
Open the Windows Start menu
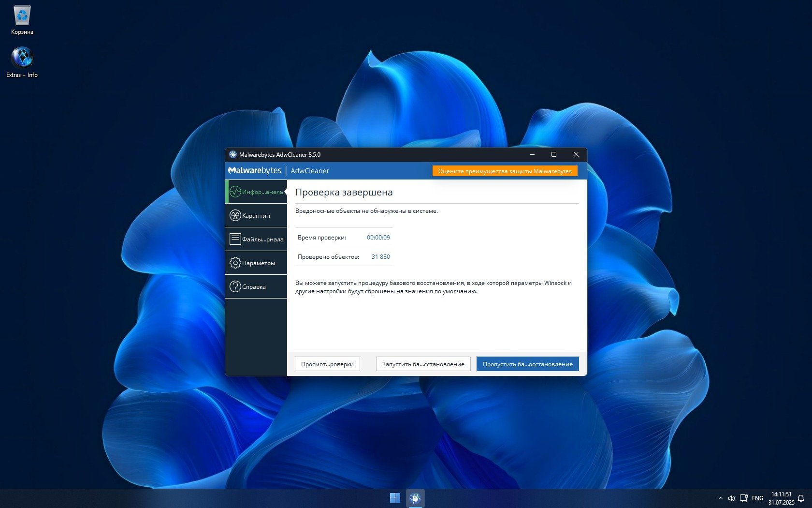pyautogui.click(x=395, y=498)
